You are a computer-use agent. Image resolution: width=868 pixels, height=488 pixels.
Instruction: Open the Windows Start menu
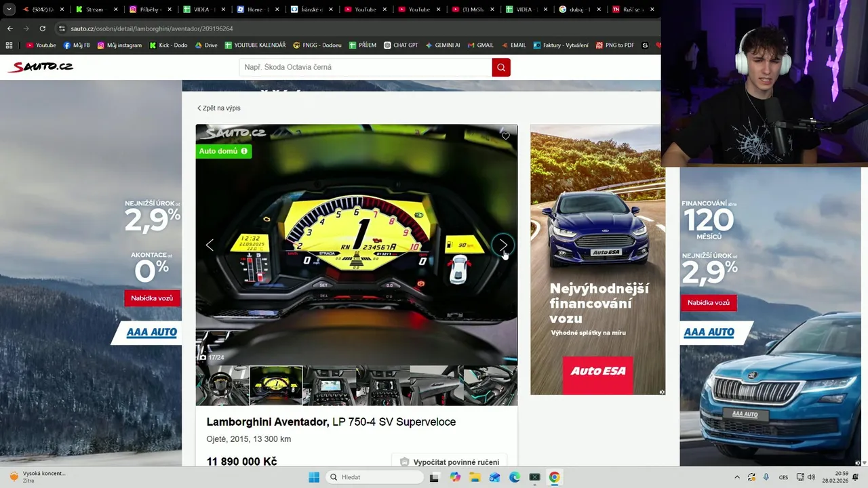click(314, 477)
